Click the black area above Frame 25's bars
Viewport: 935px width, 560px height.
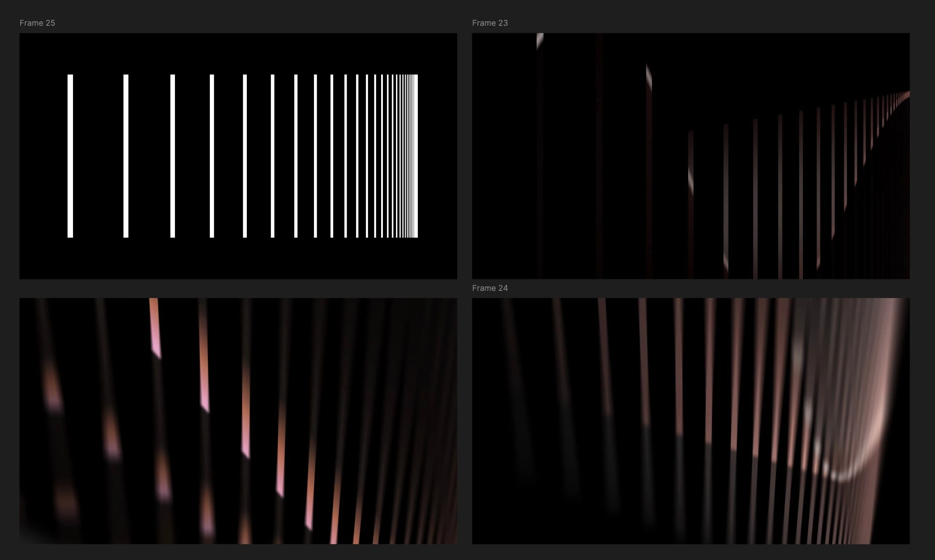(238, 53)
